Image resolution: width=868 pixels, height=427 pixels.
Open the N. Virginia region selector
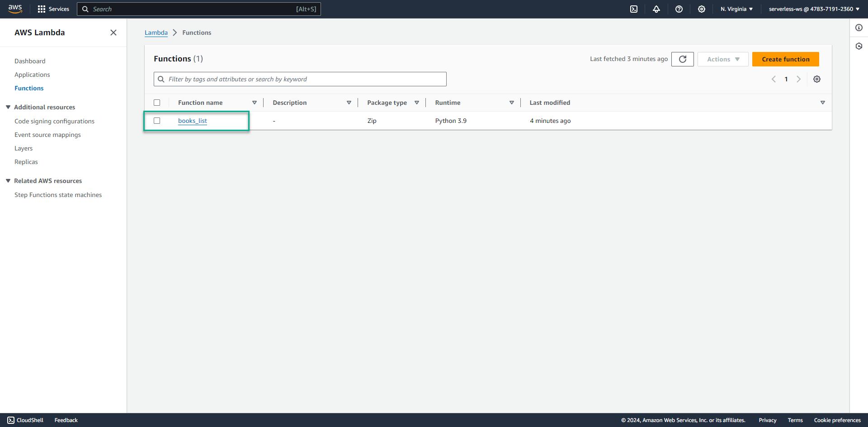pos(737,9)
